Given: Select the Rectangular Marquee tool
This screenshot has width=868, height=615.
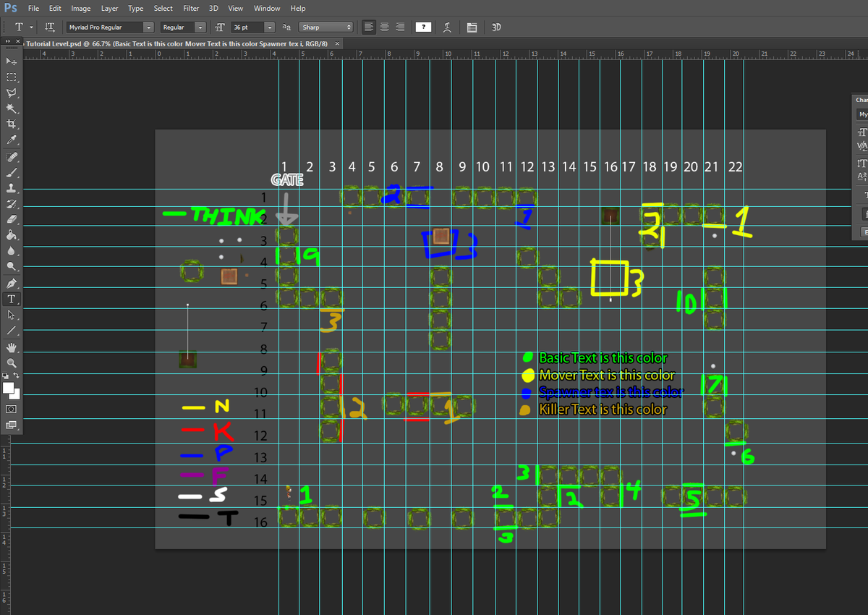Looking at the screenshot, I should [x=11, y=77].
